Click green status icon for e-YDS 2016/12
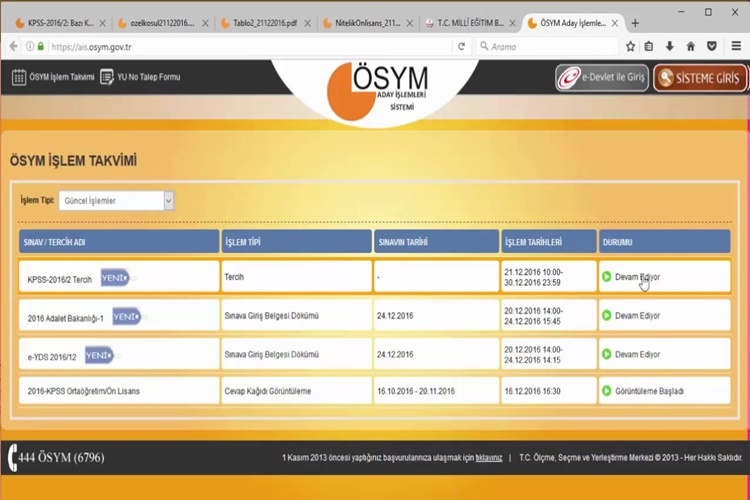Image resolution: width=750 pixels, height=500 pixels. click(x=607, y=354)
